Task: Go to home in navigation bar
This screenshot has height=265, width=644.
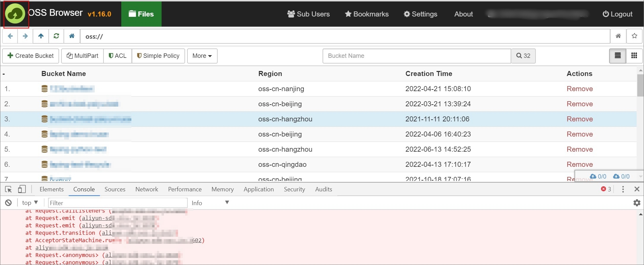Action: pyautogui.click(x=72, y=36)
